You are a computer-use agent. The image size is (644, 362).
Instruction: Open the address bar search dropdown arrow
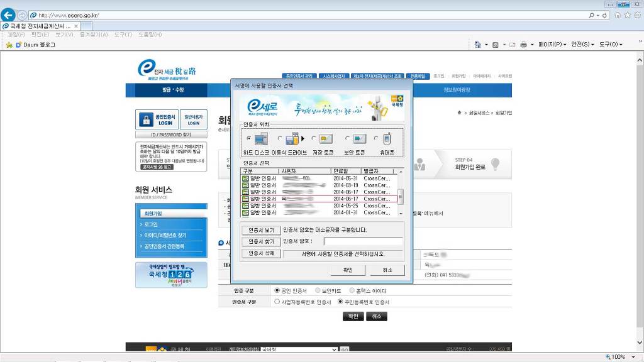[597, 15]
